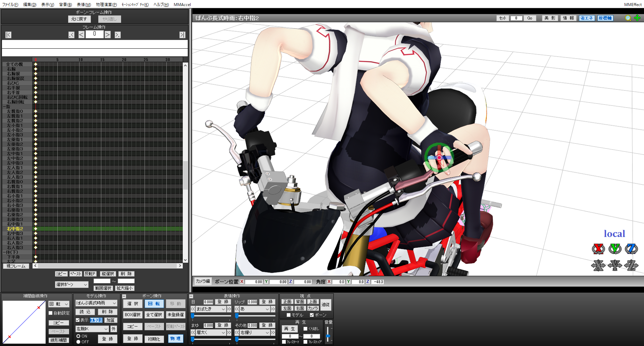Click the blue Z rotation axis icon
The width and height of the screenshot is (644, 346).
(x=631, y=249)
